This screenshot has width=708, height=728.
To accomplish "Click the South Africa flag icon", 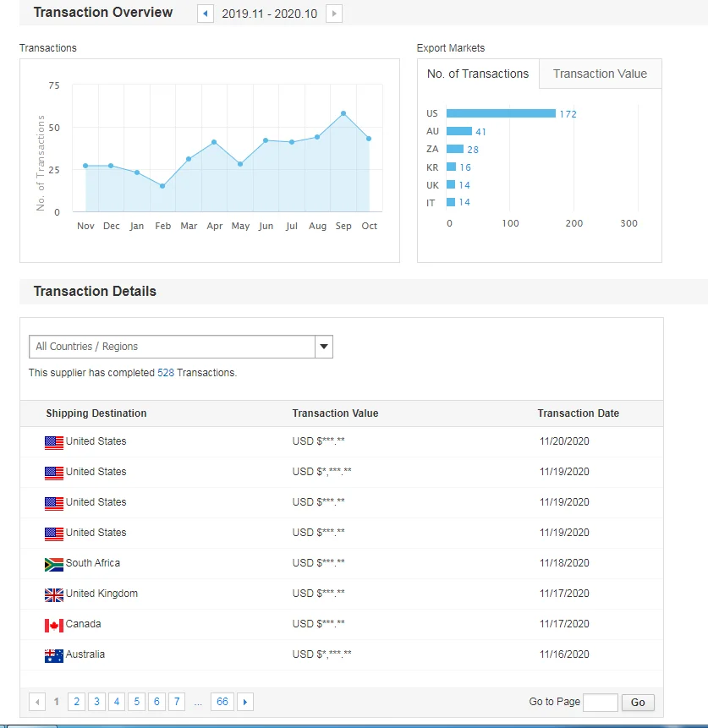I will point(54,564).
